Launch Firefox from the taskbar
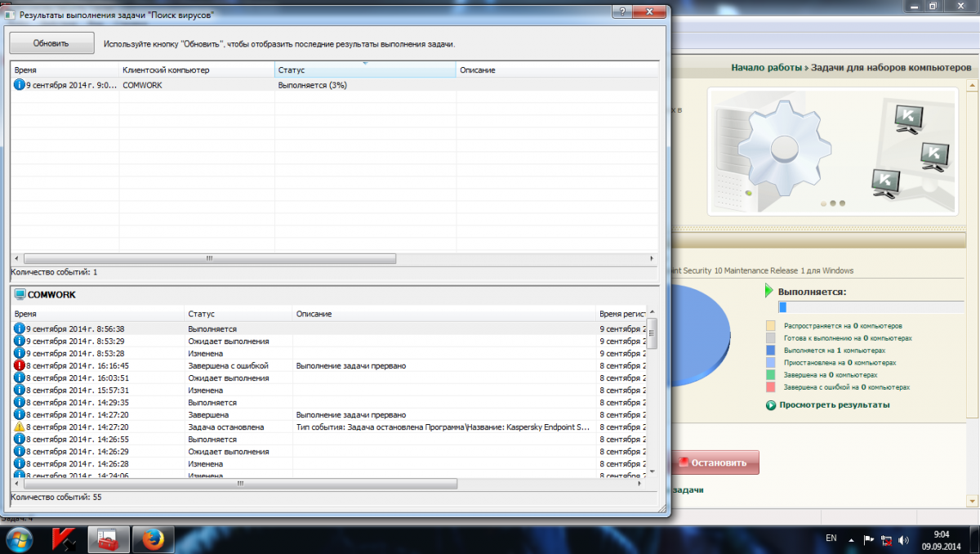 (153, 539)
